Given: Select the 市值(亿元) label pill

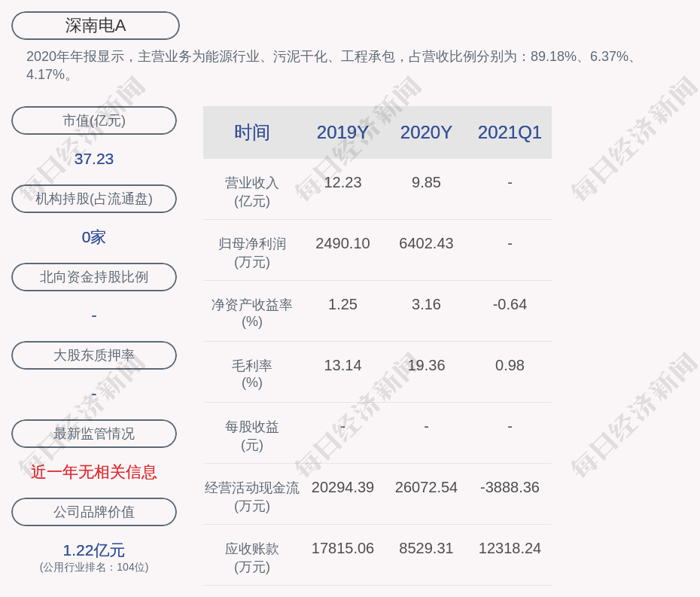Looking at the screenshot, I should [x=94, y=120].
